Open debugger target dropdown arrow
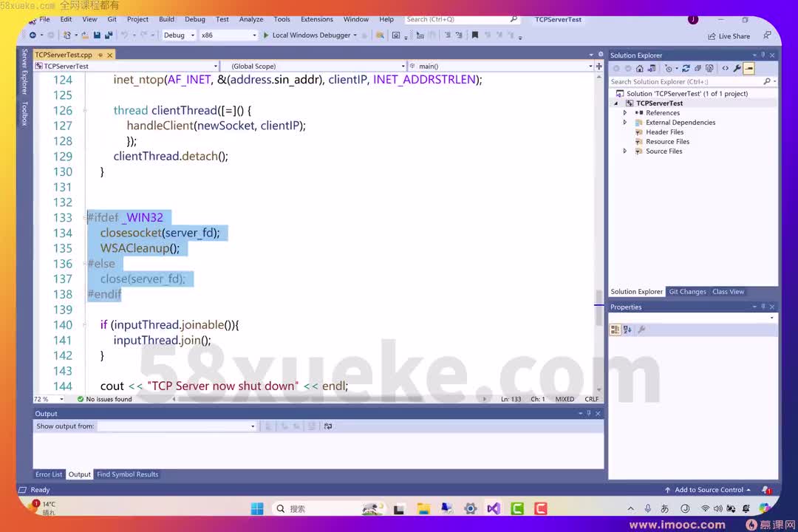Image resolution: width=798 pixels, height=532 pixels. click(x=355, y=35)
